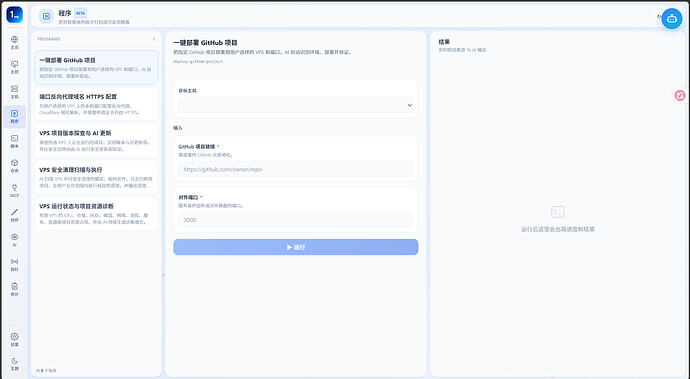Image resolution: width=690 pixels, height=379 pixels.
Task: Click the GitHub 项目链接 field label
Action: 197,147
